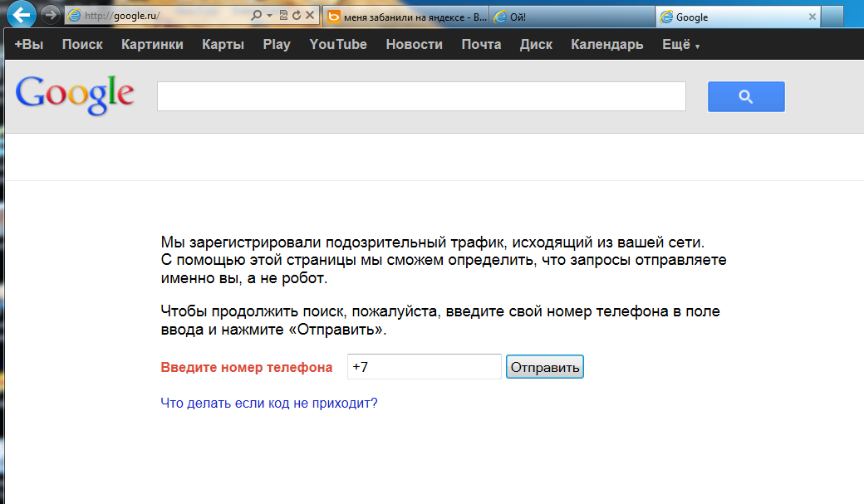Click the browser Back arrow button

pyautogui.click(x=21, y=14)
